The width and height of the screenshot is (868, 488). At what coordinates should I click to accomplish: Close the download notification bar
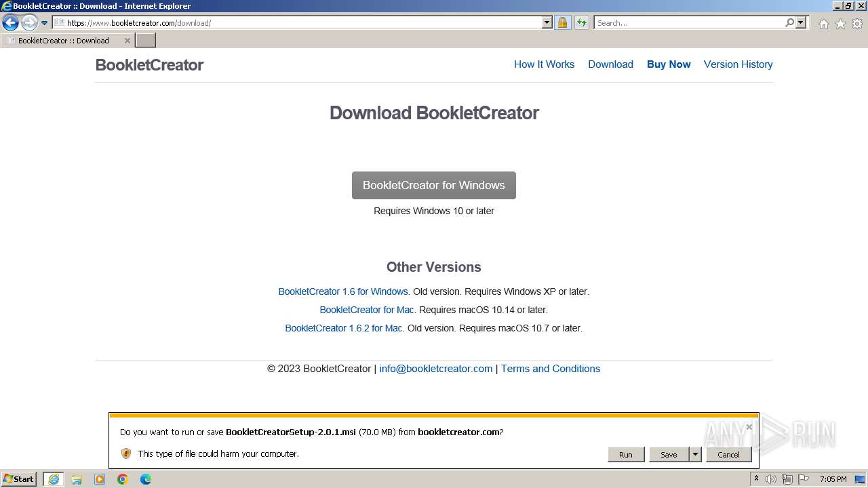[x=749, y=427]
